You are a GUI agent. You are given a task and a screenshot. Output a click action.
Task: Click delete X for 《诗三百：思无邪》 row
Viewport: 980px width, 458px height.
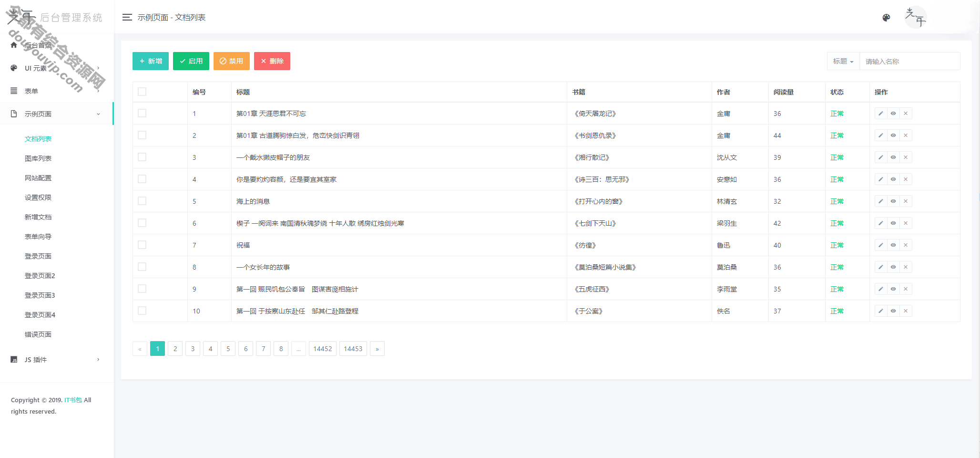pyautogui.click(x=906, y=179)
